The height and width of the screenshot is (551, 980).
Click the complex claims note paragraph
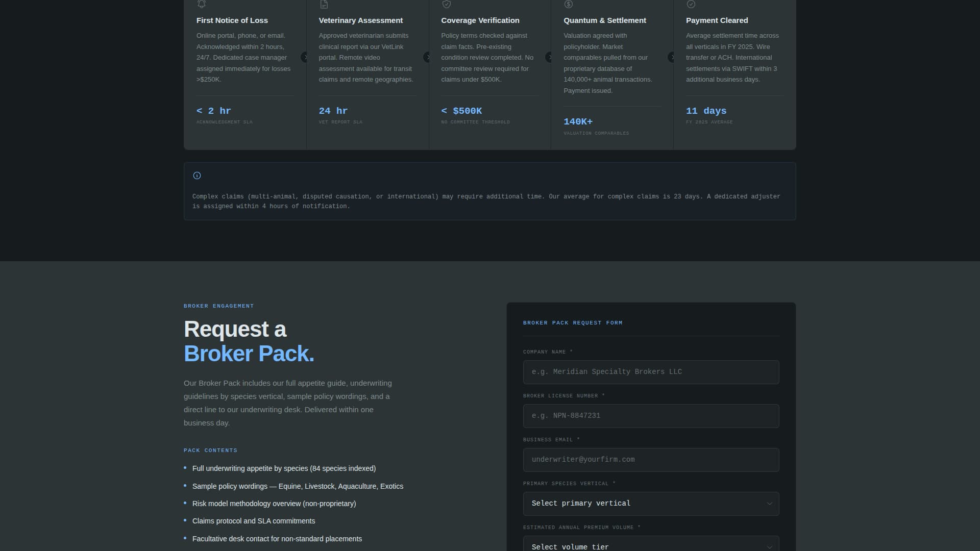click(486, 202)
